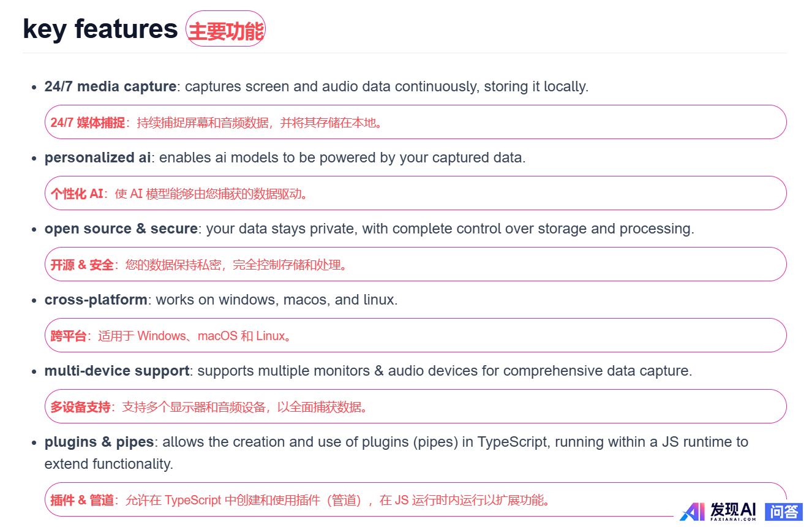Click the 'personalized ai' bold term
Image resolution: width=812 pixels, height=527 pixels.
click(x=97, y=157)
